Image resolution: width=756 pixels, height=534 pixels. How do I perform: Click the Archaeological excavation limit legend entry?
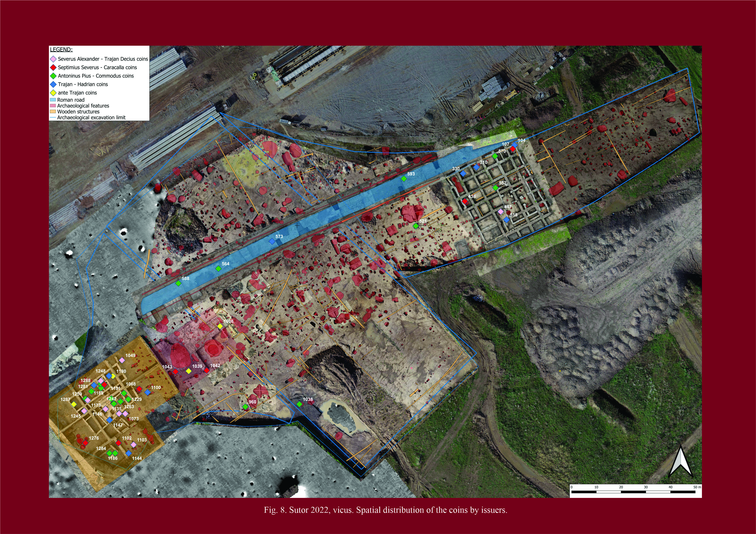88,117
